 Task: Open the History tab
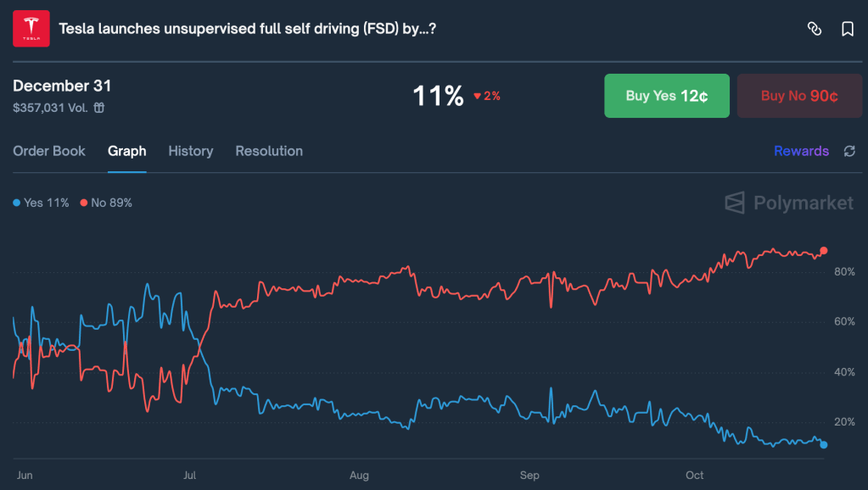190,151
